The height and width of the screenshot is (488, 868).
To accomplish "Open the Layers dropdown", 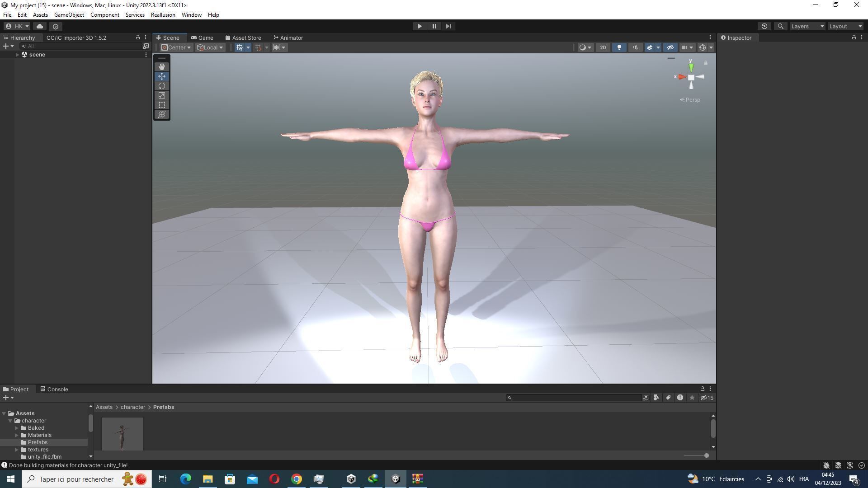I will tap(807, 26).
